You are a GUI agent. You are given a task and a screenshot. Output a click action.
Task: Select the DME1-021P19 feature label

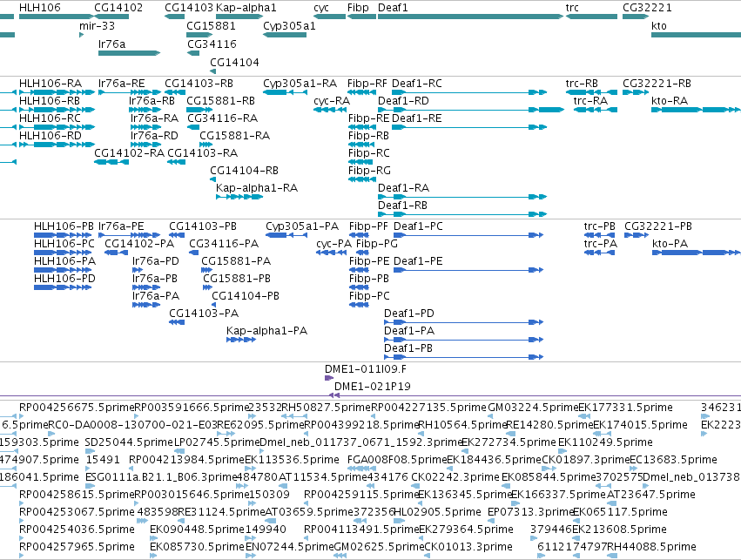click(373, 387)
